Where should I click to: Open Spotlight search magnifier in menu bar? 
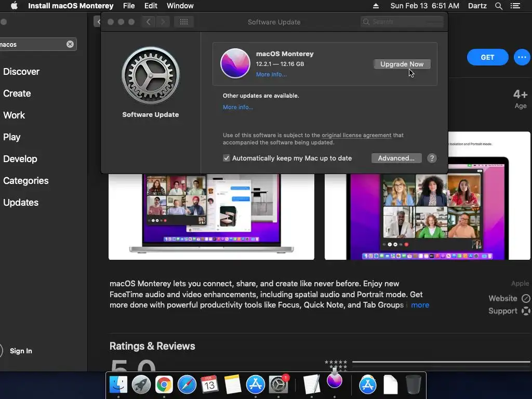(498, 6)
